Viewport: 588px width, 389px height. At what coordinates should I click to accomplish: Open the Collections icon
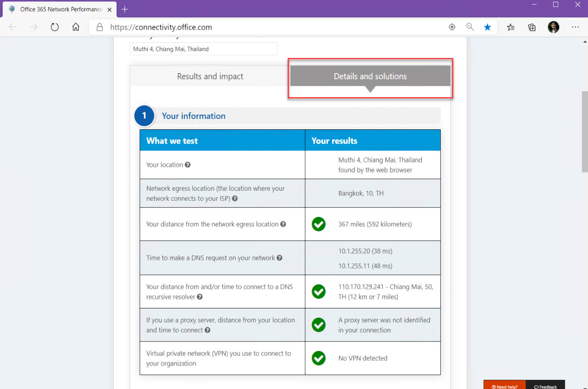[x=532, y=27]
